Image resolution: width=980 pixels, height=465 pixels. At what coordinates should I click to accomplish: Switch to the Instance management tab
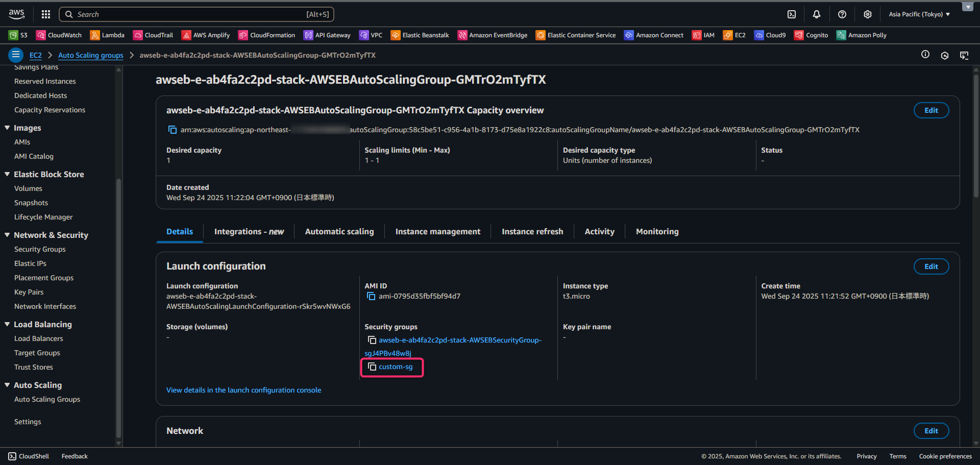(438, 232)
